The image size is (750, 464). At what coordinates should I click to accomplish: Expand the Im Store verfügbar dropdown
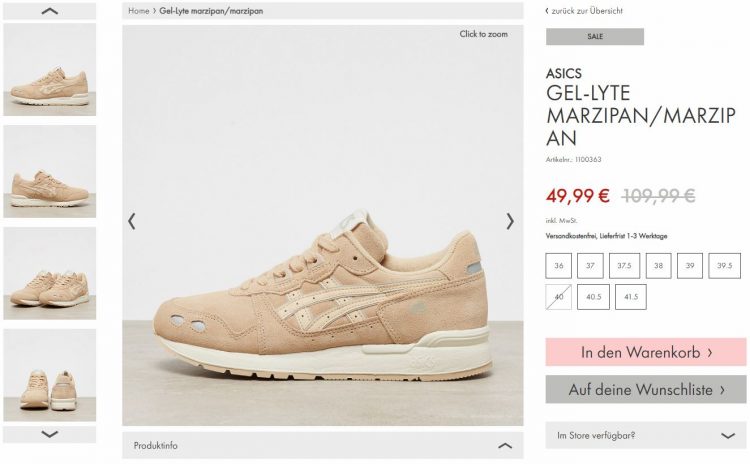646,435
